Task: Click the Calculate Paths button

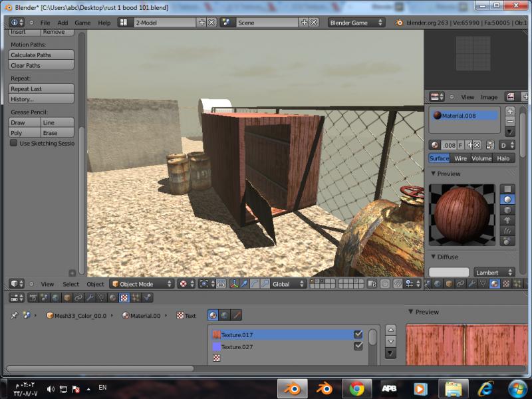Action: click(x=41, y=55)
